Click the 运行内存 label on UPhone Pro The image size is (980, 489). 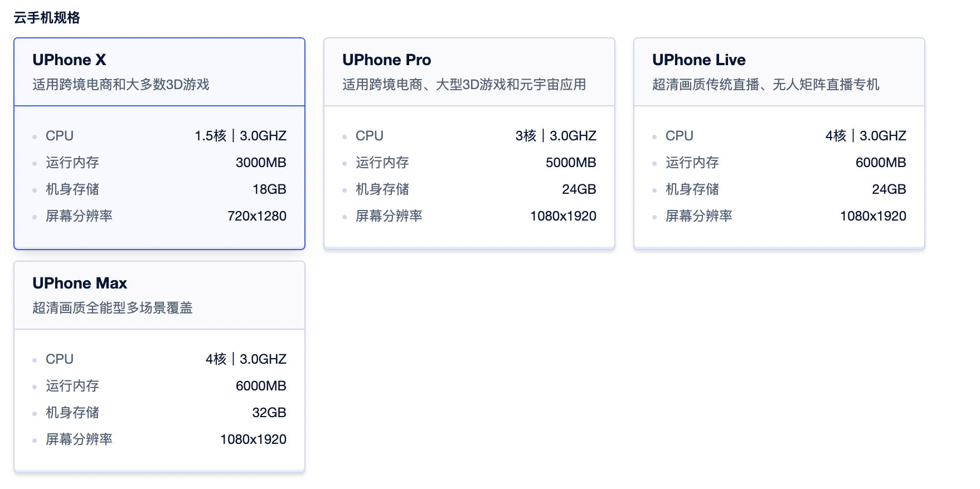(382, 162)
